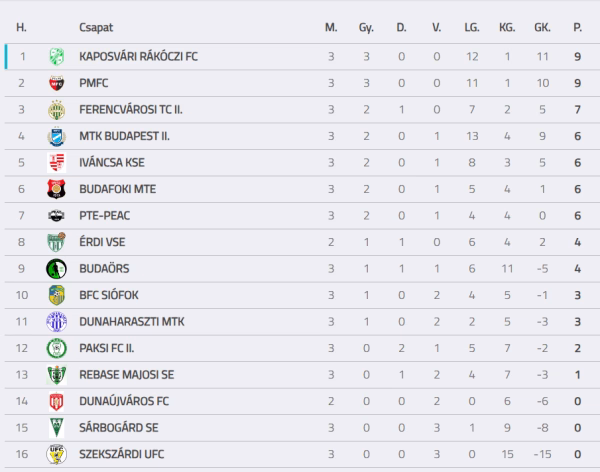Click the Iváncsa KSE red-striped logo
Viewport: 600px width, 472px height.
[x=57, y=163]
